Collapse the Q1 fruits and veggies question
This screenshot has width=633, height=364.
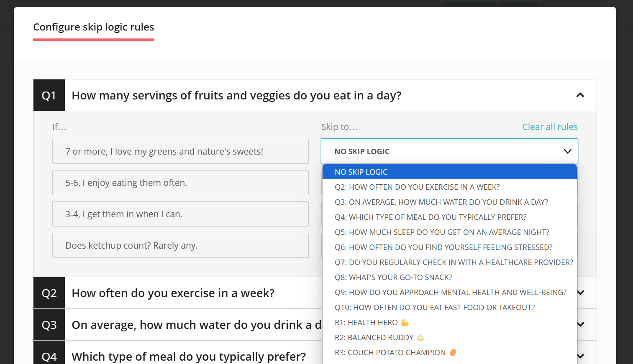tap(580, 95)
